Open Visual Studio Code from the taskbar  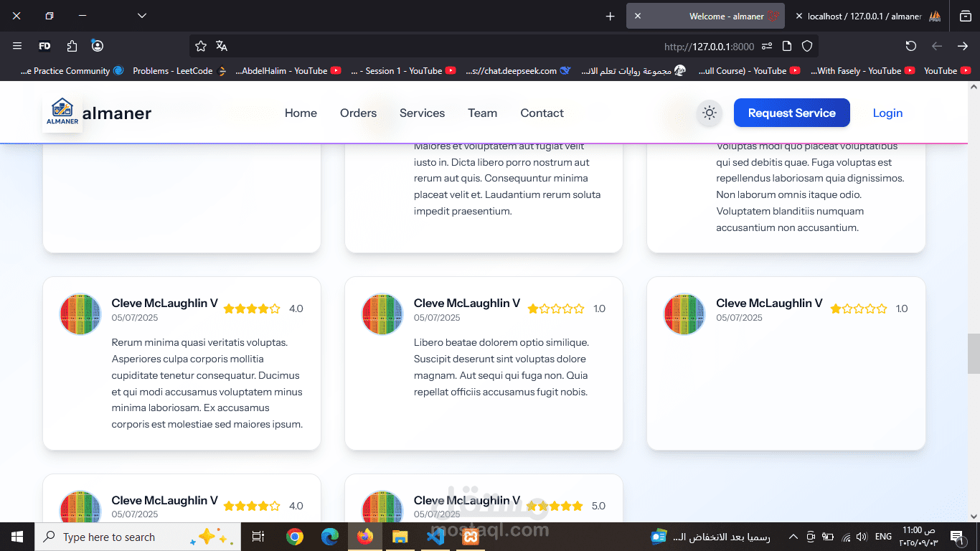[x=435, y=537]
